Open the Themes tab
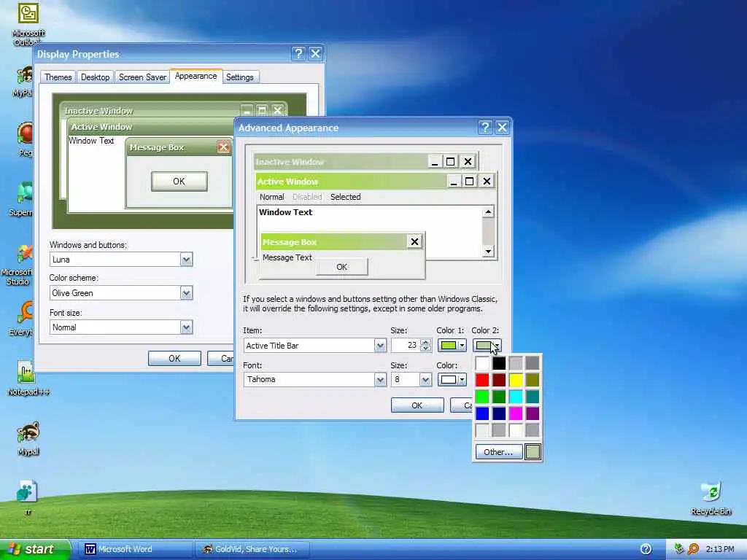This screenshot has height=560, width=747. (x=58, y=77)
